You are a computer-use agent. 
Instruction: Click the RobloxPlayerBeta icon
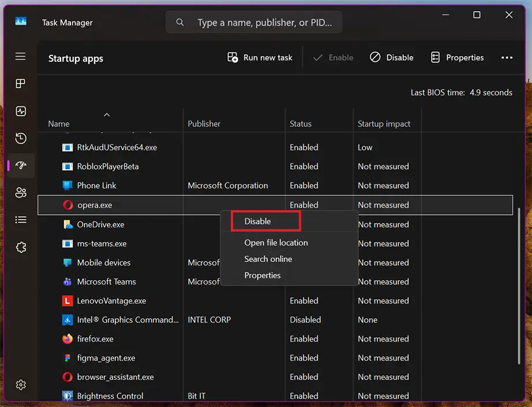[68, 166]
